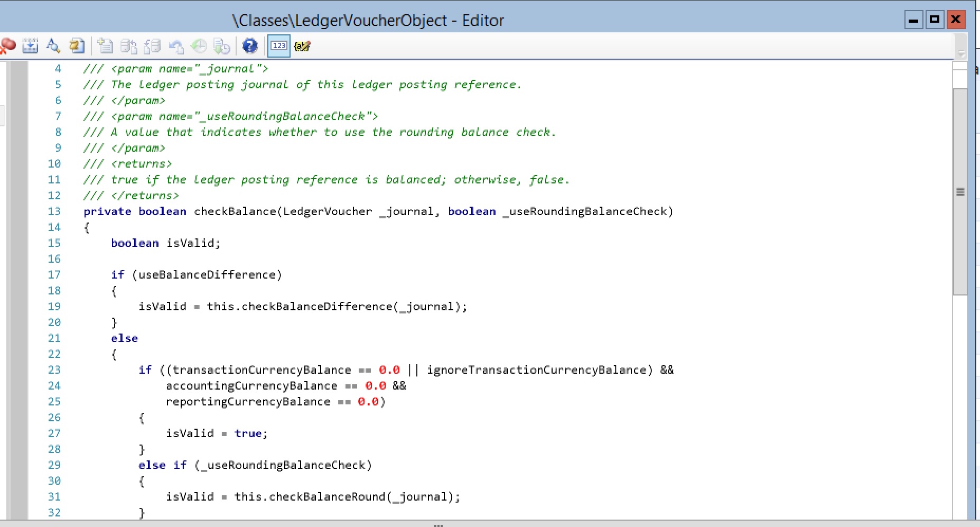Viewport: 980px width, 527px height.
Task: Click the breakpoint margin beside line 17
Action: point(18,275)
